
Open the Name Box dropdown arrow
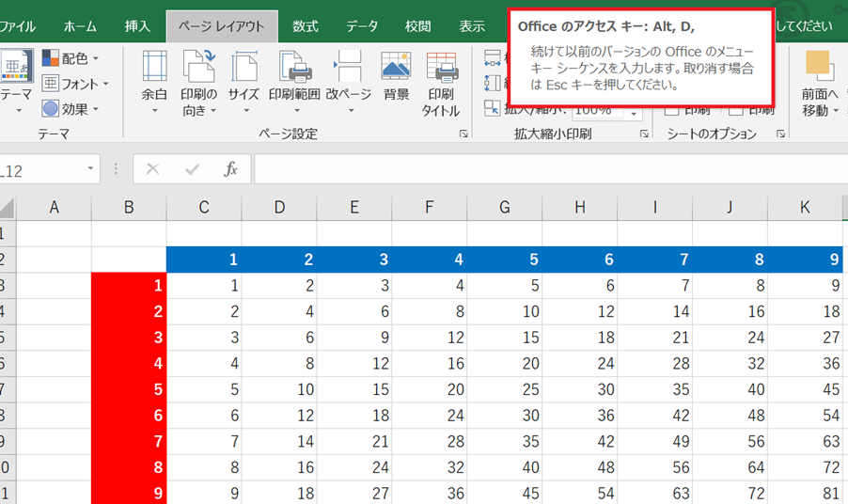click(91, 169)
